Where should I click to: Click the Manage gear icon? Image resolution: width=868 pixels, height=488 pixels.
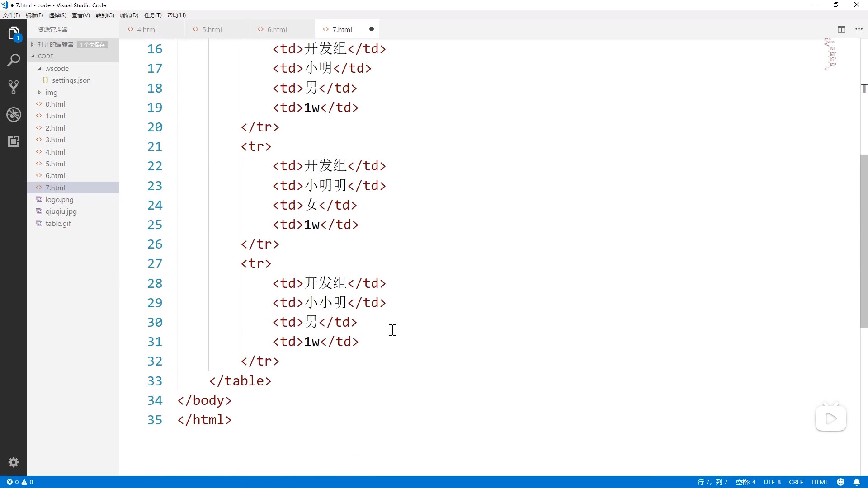pos(14,462)
